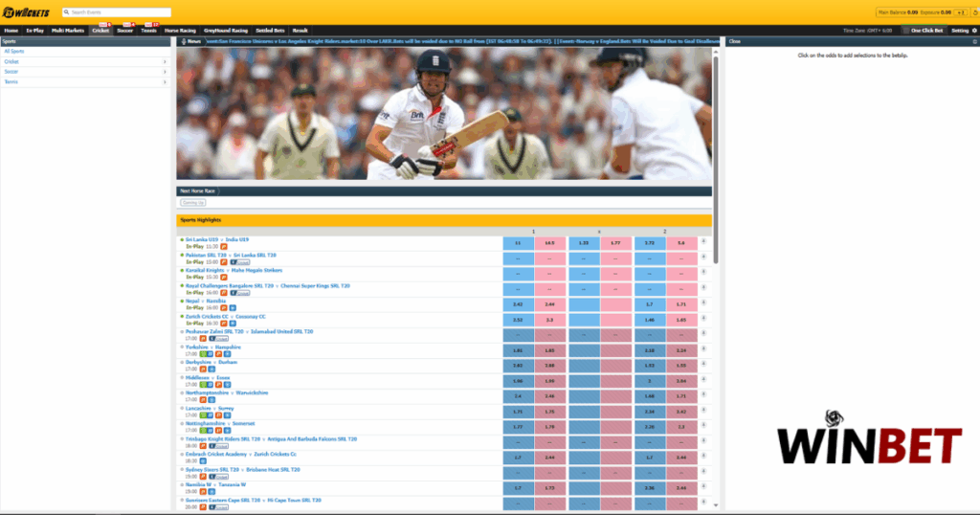Click scroll down arrow of highlights list

coord(716,505)
